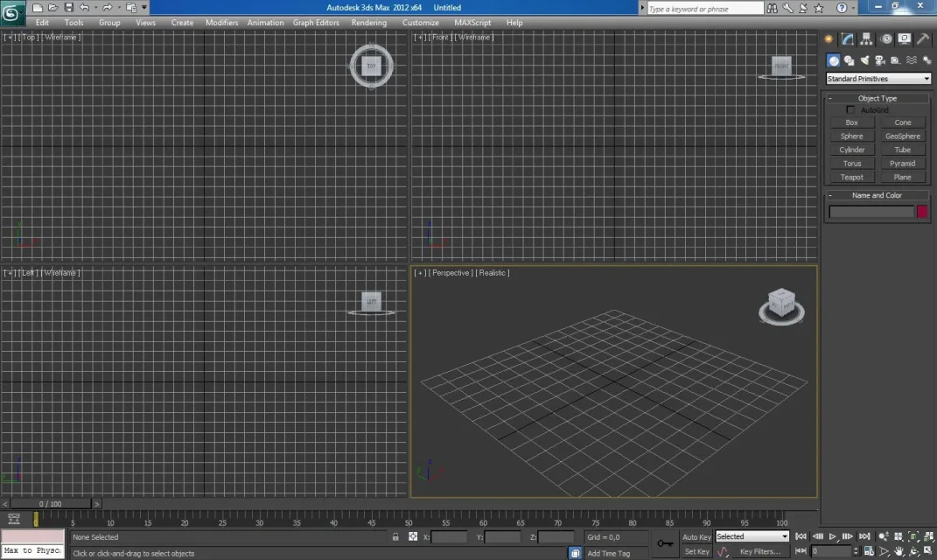The image size is (937, 560).
Task: Open the Modifiers menu
Action: (221, 23)
